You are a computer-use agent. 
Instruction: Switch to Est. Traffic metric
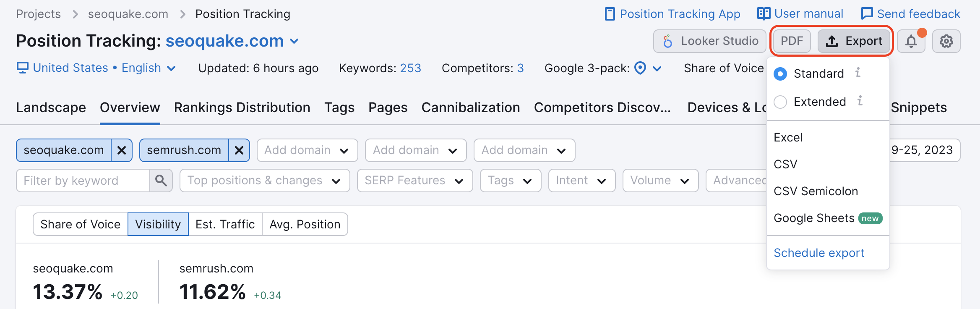[225, 224]
